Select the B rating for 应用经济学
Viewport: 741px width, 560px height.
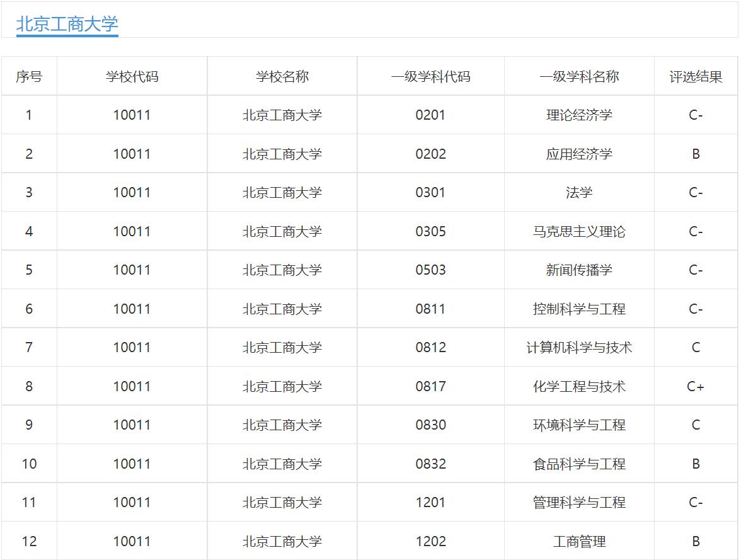(696, 154)
